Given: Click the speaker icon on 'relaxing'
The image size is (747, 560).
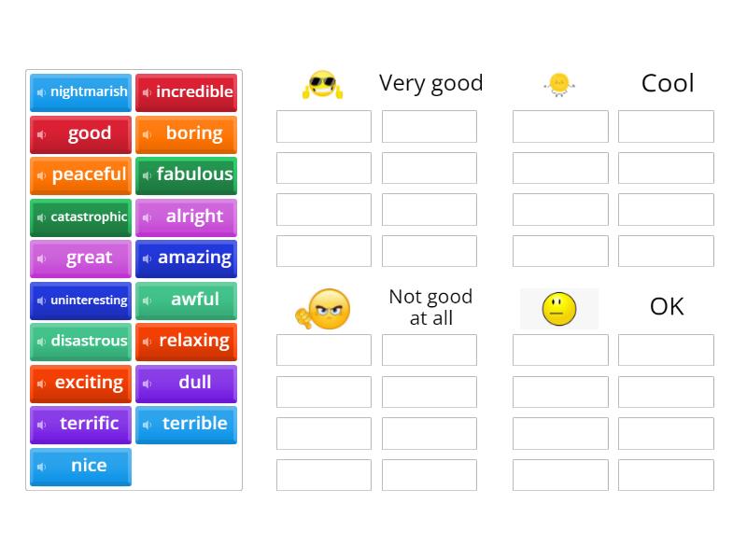Looking at the screenshot, I should 148,342.
